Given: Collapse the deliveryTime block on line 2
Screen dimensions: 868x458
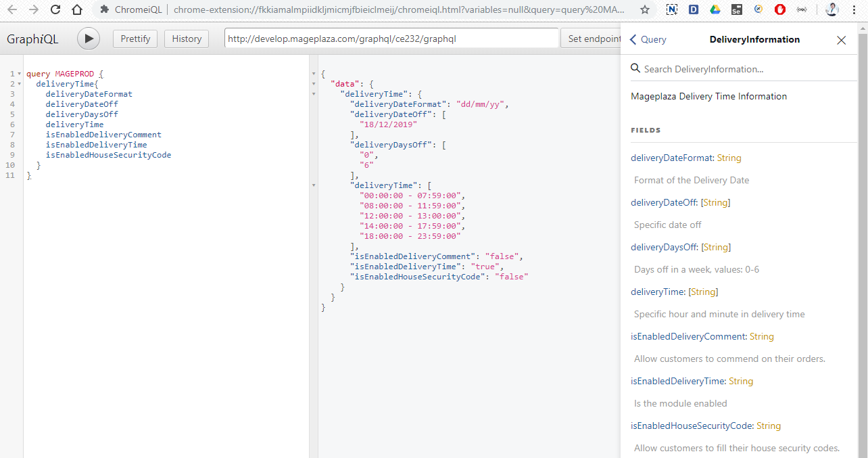Looking at the screenshot, I should pyautogui.click(x=19, y=84).
